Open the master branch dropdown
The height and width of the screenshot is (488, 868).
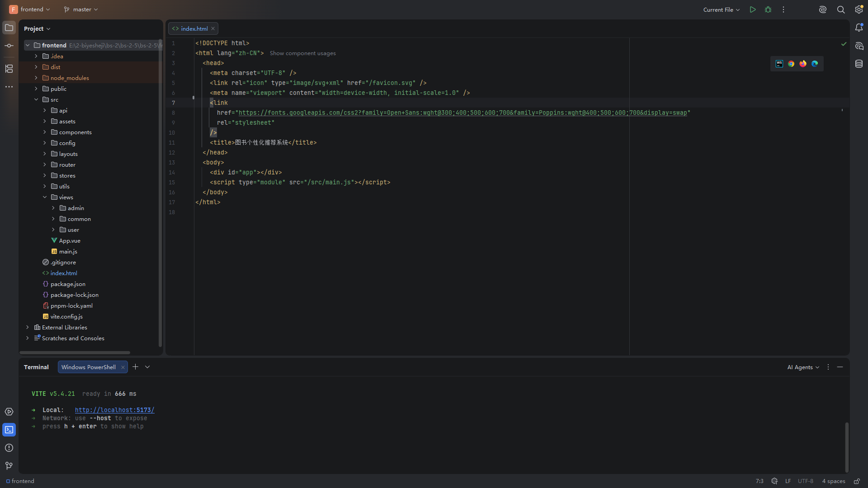point(81,9)
